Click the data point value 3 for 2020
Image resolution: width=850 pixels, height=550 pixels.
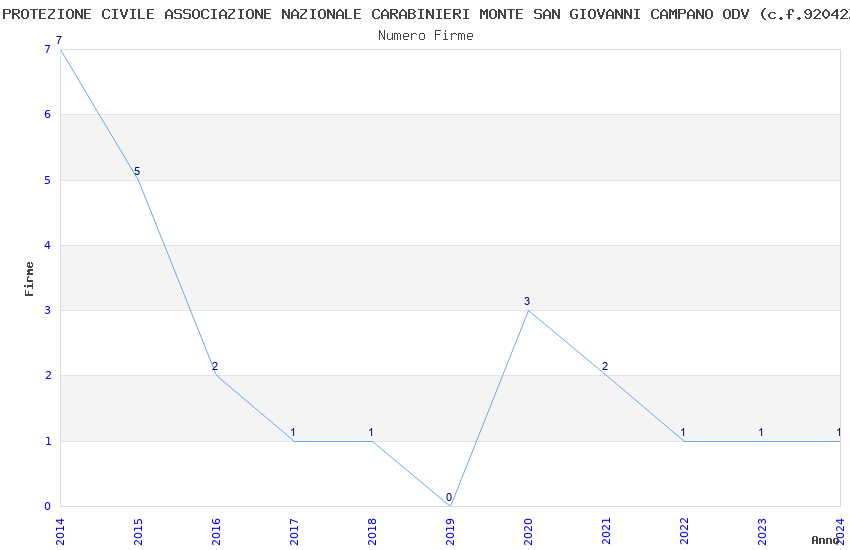click(527, 301)
